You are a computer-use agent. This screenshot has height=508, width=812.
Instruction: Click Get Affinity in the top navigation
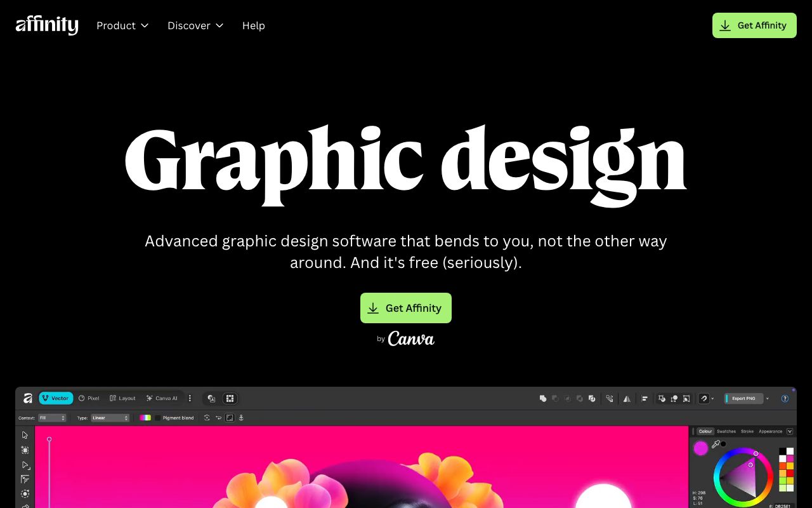[754, 25]
